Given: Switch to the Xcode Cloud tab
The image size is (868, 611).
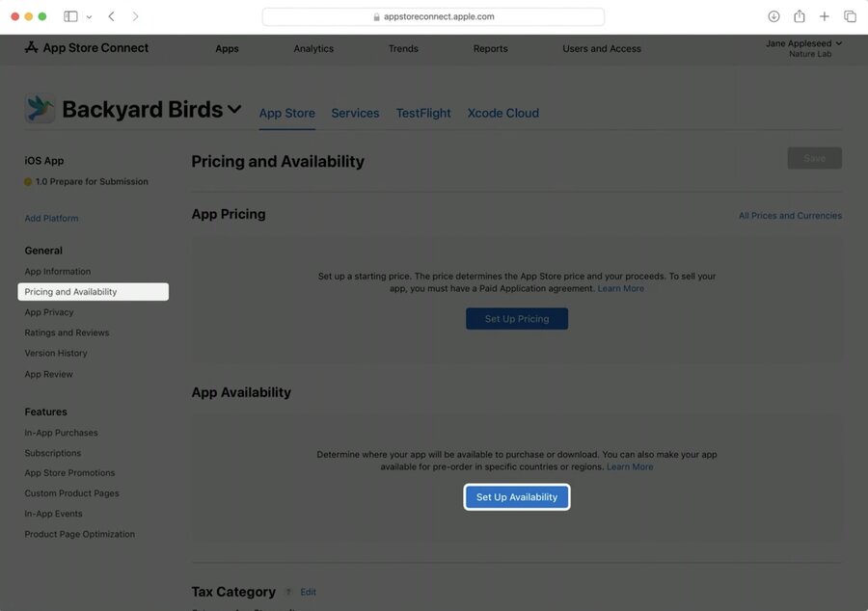Looking at the screenshot, I should (x=502, y=113).
